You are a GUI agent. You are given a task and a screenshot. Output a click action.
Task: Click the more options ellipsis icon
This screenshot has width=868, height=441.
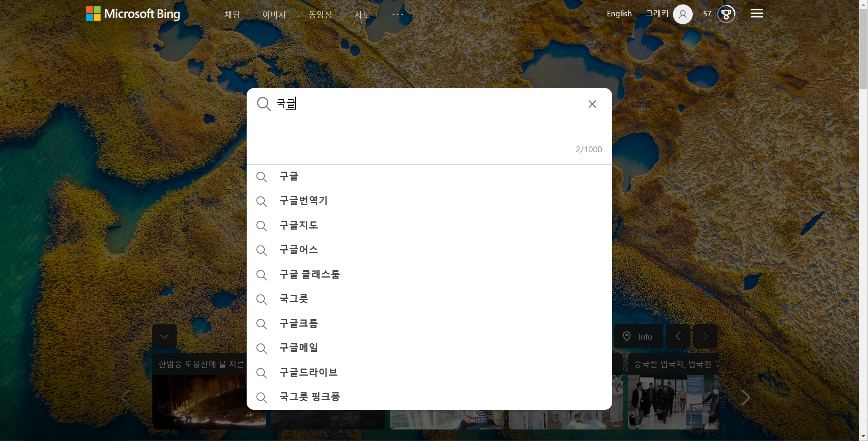tap(397, 14)
